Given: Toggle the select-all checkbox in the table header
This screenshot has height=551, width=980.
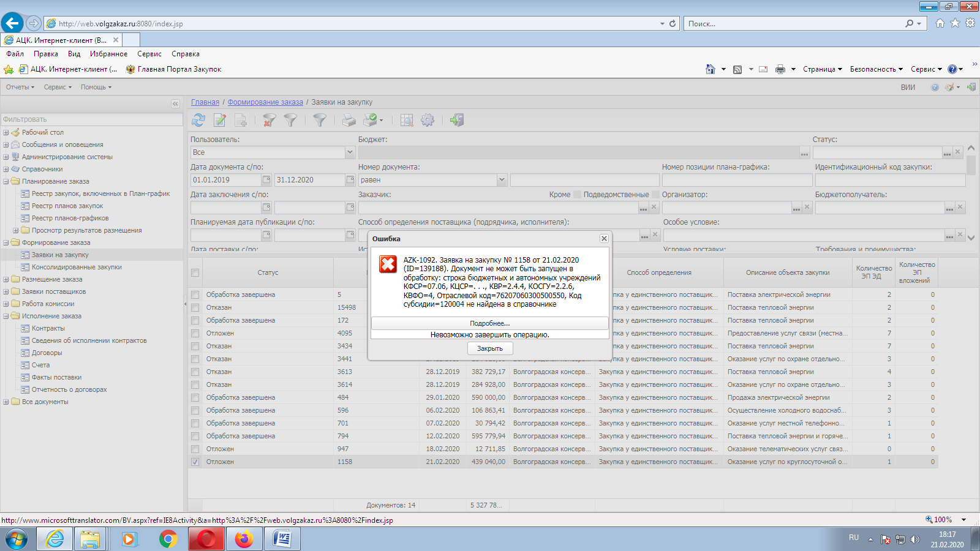Looking at the screenshot, I should pyautogui.click(x=195, y=273).
